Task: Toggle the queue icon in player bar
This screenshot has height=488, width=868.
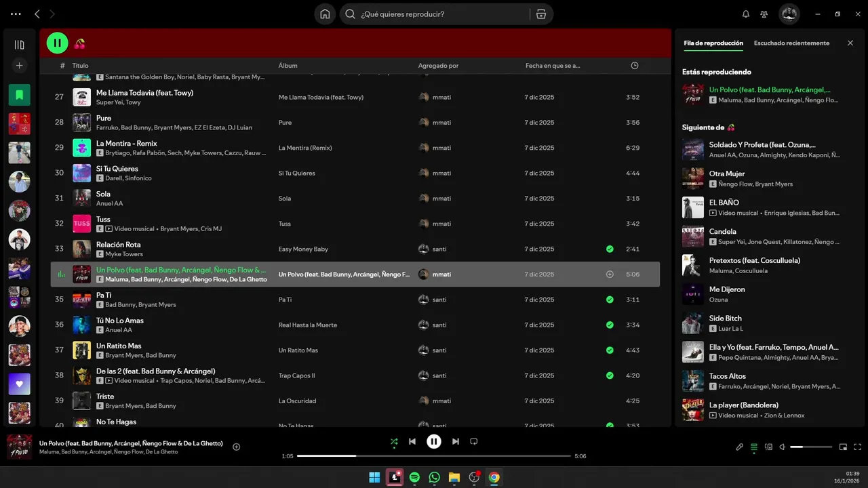Action: (754, 447)
